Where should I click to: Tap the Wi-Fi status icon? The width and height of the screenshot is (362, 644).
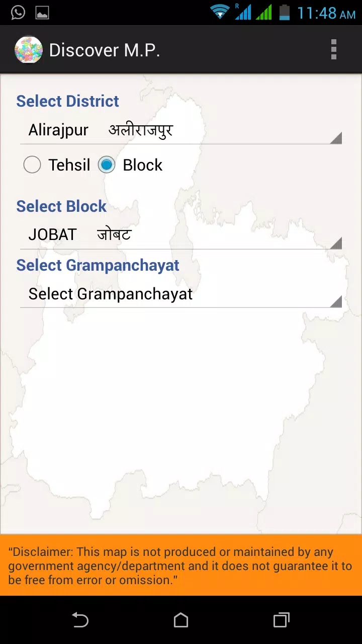pos(219,12)
